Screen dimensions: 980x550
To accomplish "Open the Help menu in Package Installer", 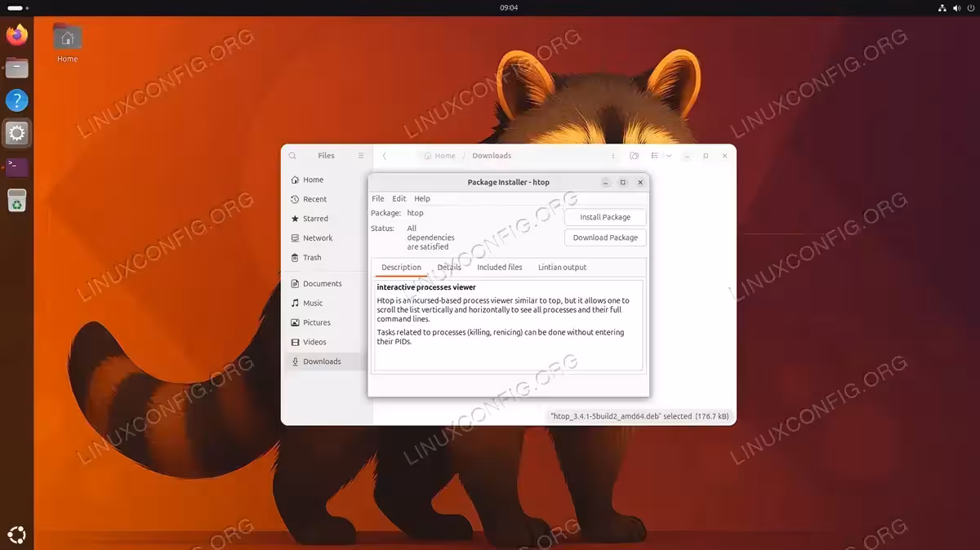I will click(x=422, y=199).
